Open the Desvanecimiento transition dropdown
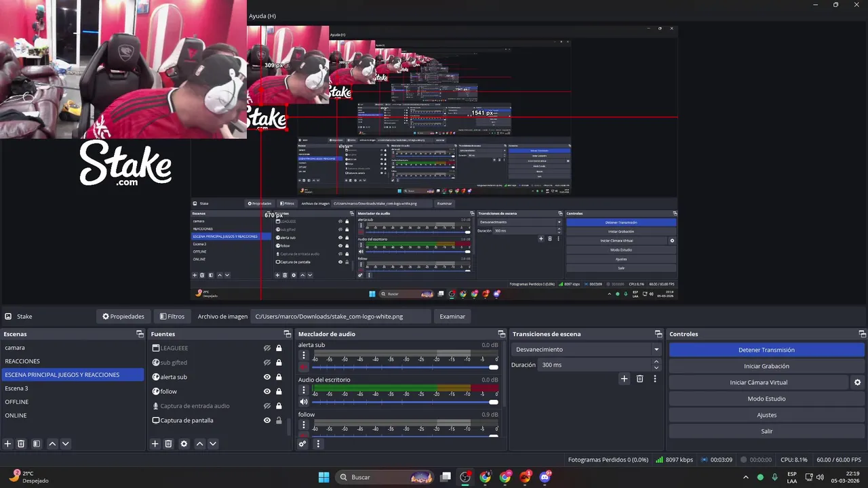This screenshot has width=868, height=488. click(x=587, y=350)
